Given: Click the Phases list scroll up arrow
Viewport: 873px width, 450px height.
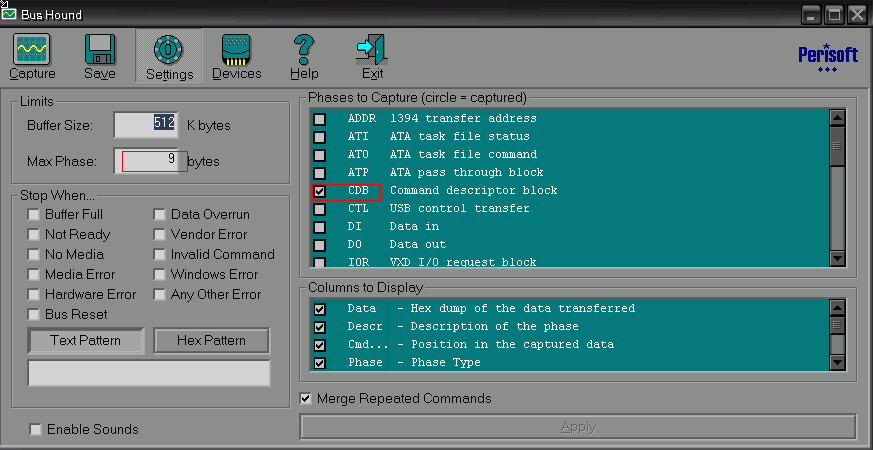Looking at the screenshot, I should click(837, 117).
